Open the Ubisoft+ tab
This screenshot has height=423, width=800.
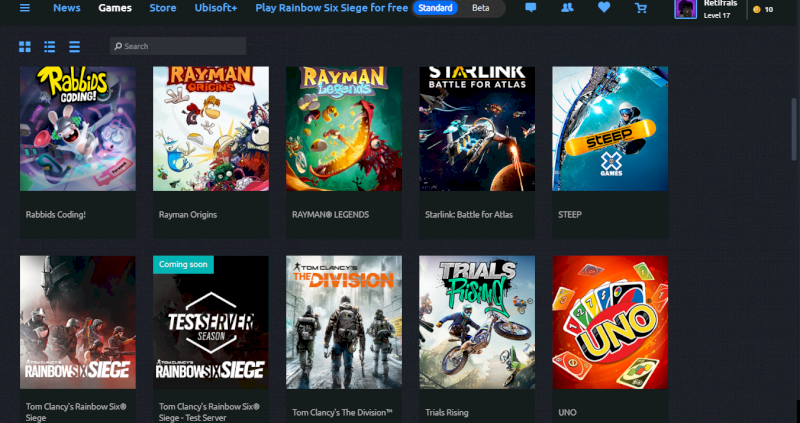(215, 8)
